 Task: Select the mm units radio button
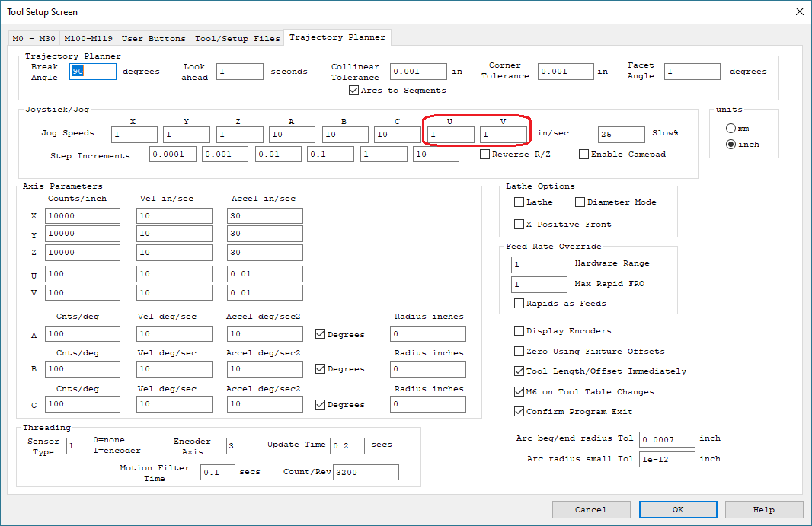point(730,129)
